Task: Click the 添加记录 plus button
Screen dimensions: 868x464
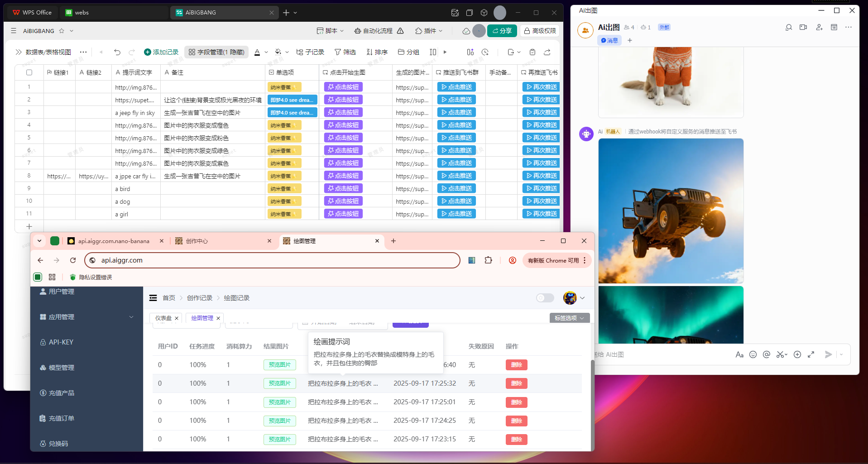Action: point(161,52)
